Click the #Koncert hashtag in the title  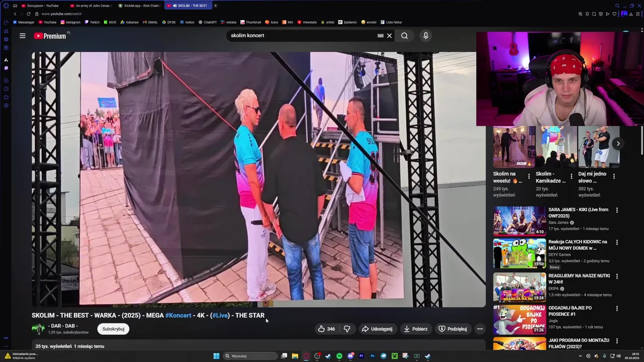[178, 315]
